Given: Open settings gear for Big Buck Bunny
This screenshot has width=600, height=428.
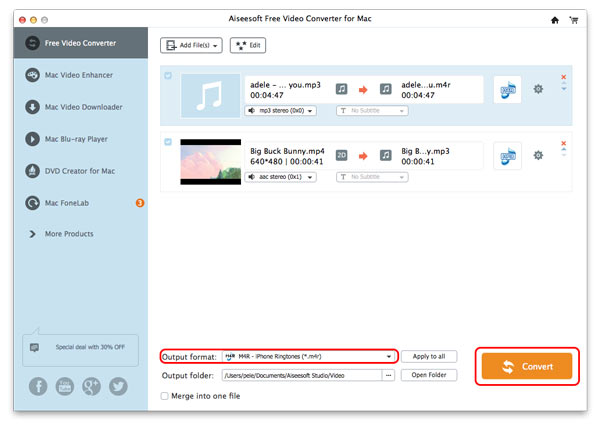Looking at the screenshot, I should pos(538,155).
